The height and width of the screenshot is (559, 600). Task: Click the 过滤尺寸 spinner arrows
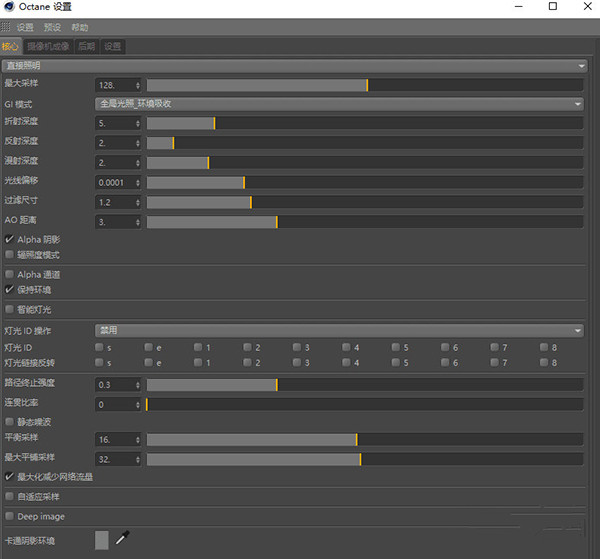(x=137, y=202)
